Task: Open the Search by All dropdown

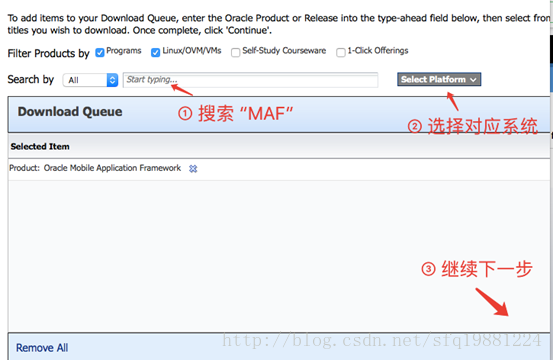Action: click(90, 80)
